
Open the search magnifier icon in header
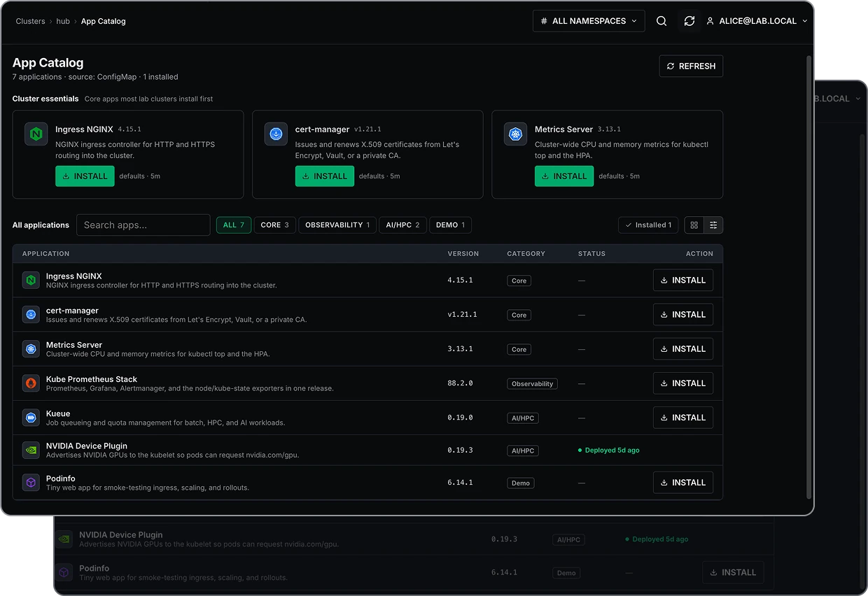click(x=661, y=21)
